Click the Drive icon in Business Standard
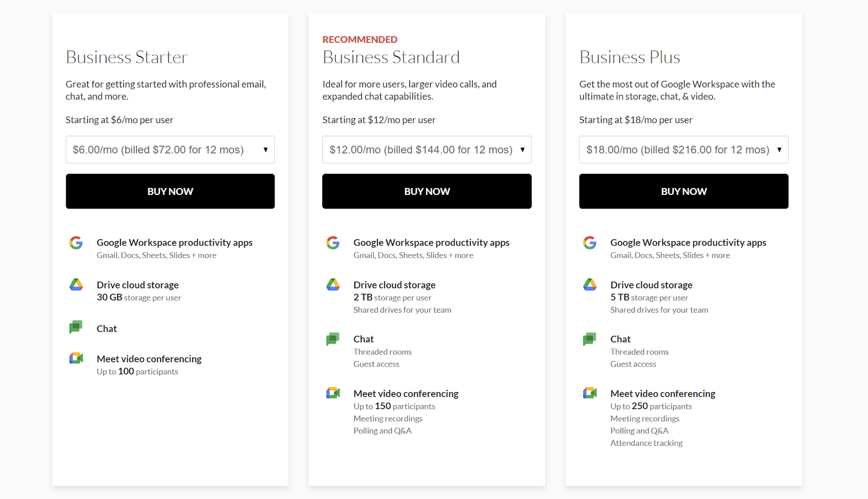This screenshot has height=499, width=868. (333, 285)
